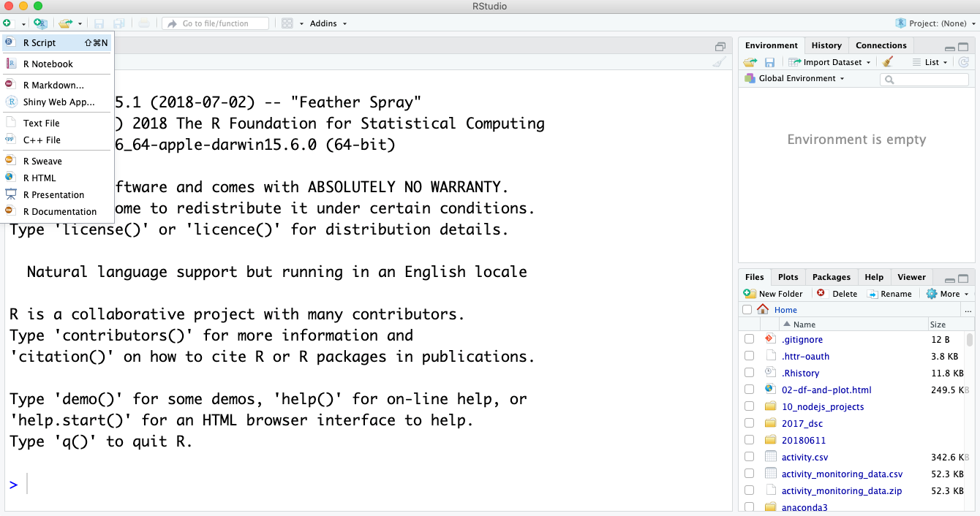Image resolution: width=980 pixels, height=516 pixels.
Task: Click the Save workspace icon in Environment pane
Action: (769, 62)
